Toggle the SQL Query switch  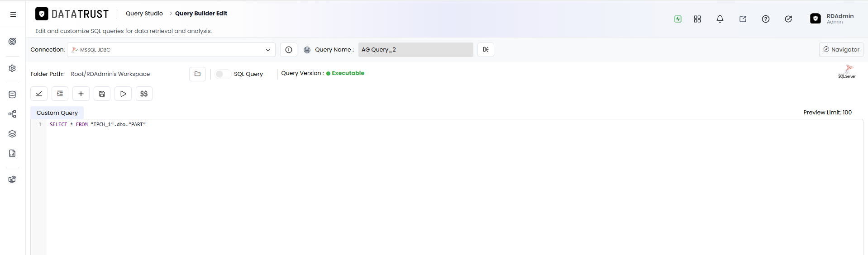coord(222,74)
